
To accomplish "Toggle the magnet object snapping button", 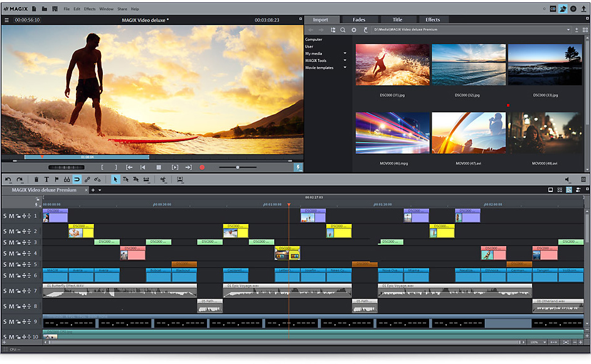I will (x=77, y=179).
